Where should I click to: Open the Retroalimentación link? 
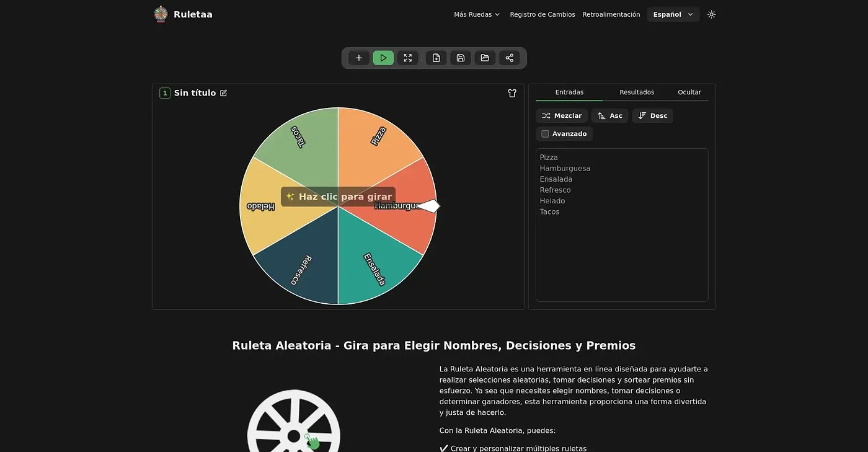click(611, 14)
